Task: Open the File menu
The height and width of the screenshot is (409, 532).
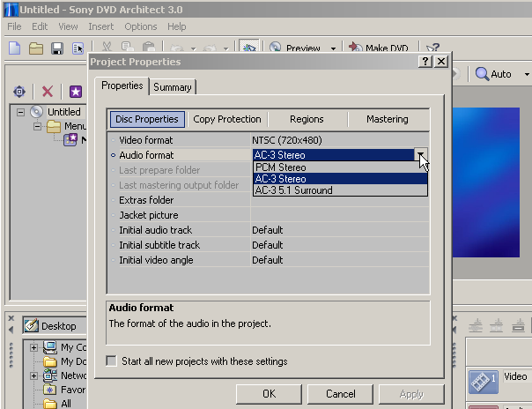Action: click(14, 26)
